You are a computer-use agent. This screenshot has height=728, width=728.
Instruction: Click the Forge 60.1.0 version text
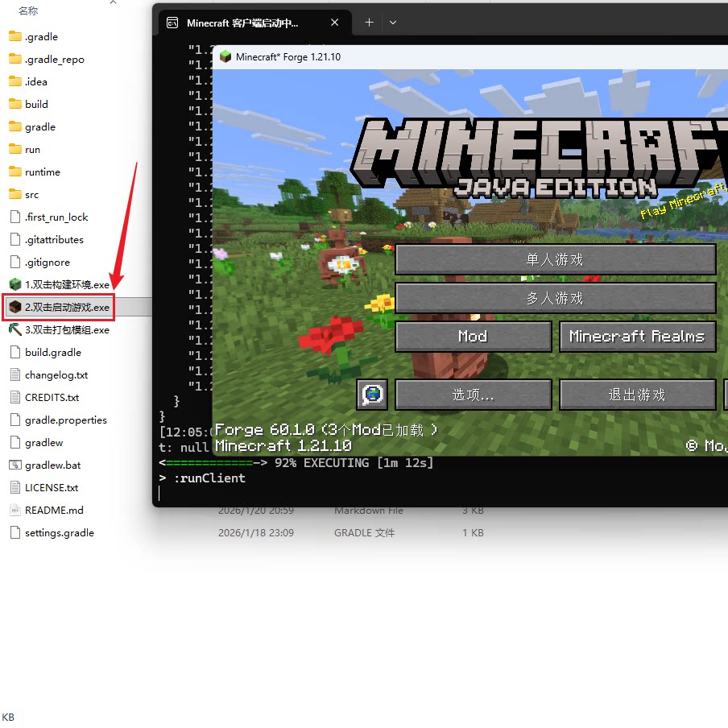click(326, 430)
